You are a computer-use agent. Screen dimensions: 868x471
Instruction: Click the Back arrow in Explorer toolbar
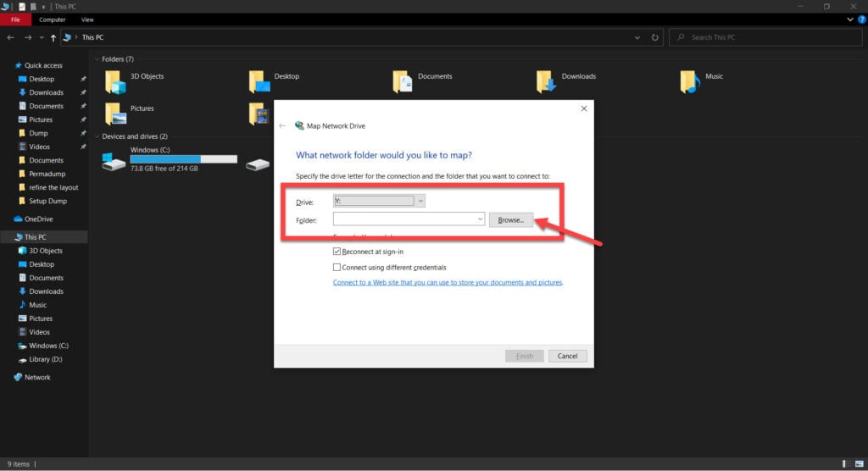click(x=10, y=37)
